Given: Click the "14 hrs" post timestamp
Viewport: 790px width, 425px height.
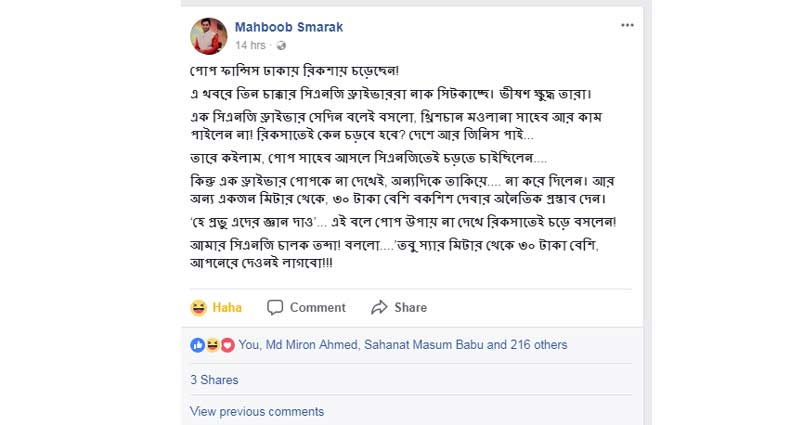Looking at the screenshot, I should (x=250, y=46).
